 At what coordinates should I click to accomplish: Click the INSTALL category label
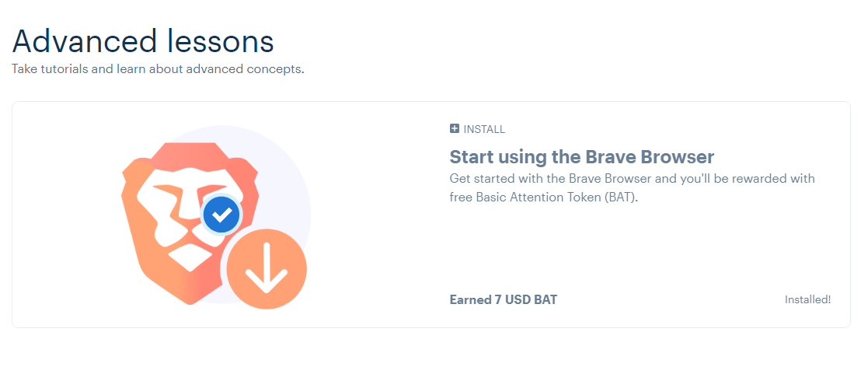[477, 129]
